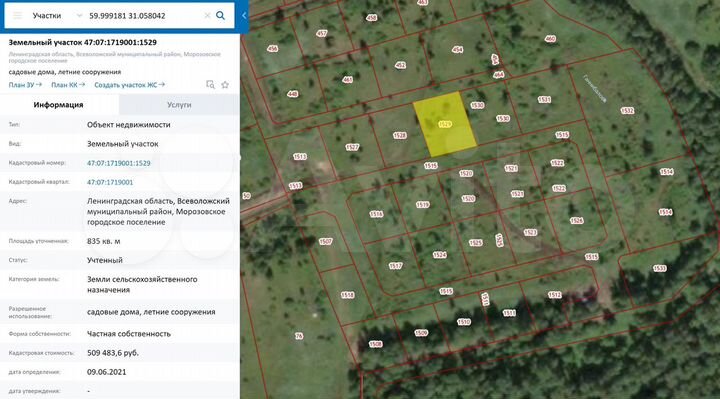Select parcel labeled 1527 on the map
The width and height of the screenshot is (720, 399).
352,147
